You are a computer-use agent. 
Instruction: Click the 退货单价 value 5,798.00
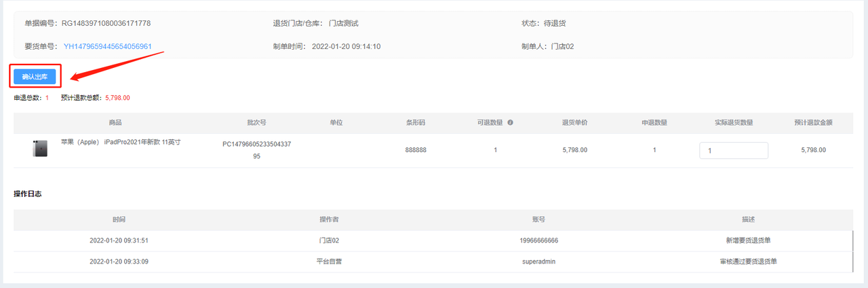point(574,150)
